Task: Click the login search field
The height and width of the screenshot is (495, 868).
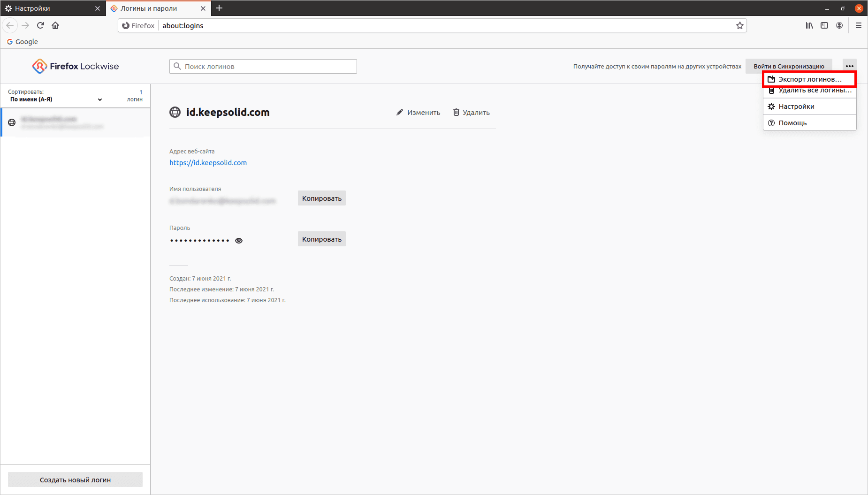Action: click(x=263, y=67)
